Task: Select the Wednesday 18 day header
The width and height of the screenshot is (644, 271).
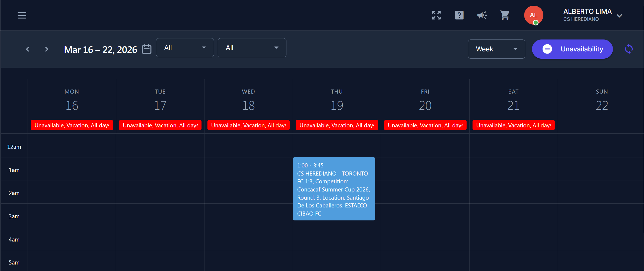Action: tap(248, 101)
